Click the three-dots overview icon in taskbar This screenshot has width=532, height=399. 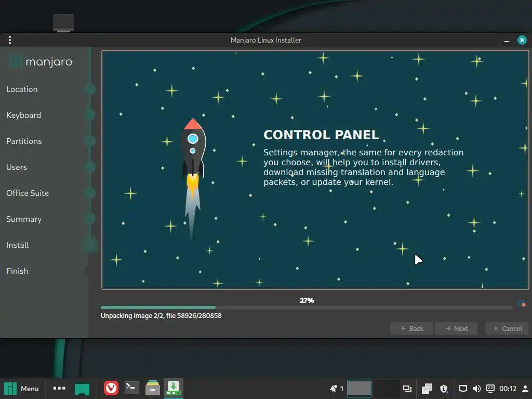coord(59,388)
